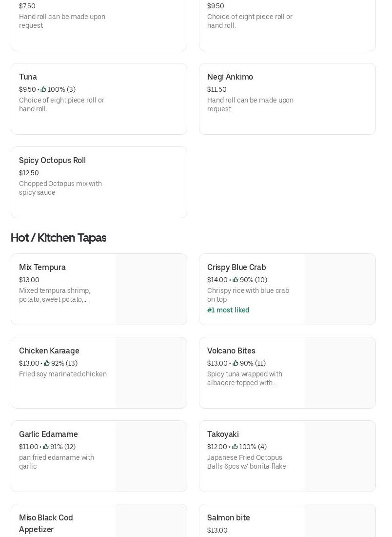The width and height of the screenshot is (392, 537).
Task: Select the Volcano Bites image thumbnail
Action: [x=340, y=372]
